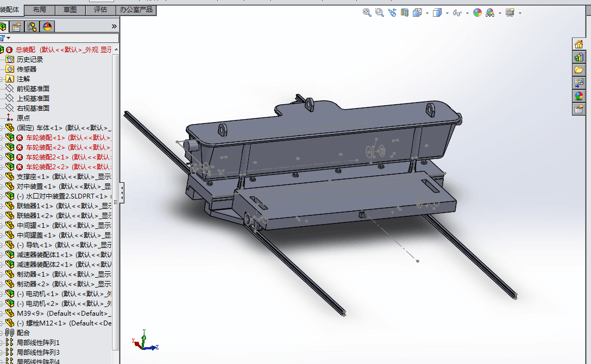Open the Display Style dropdown arrow
The image size is (591, 364).
[447, 13]
